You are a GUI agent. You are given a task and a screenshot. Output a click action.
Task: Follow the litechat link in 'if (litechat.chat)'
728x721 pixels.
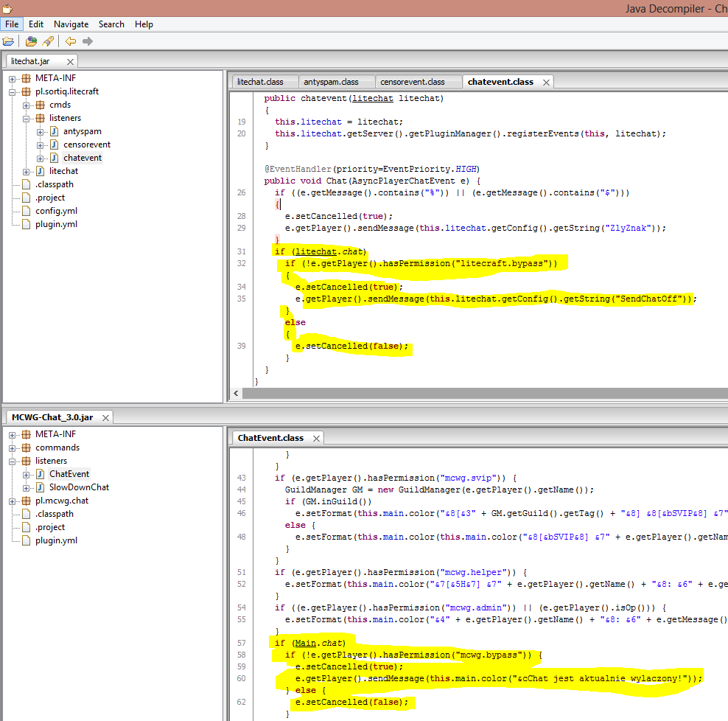315,251
